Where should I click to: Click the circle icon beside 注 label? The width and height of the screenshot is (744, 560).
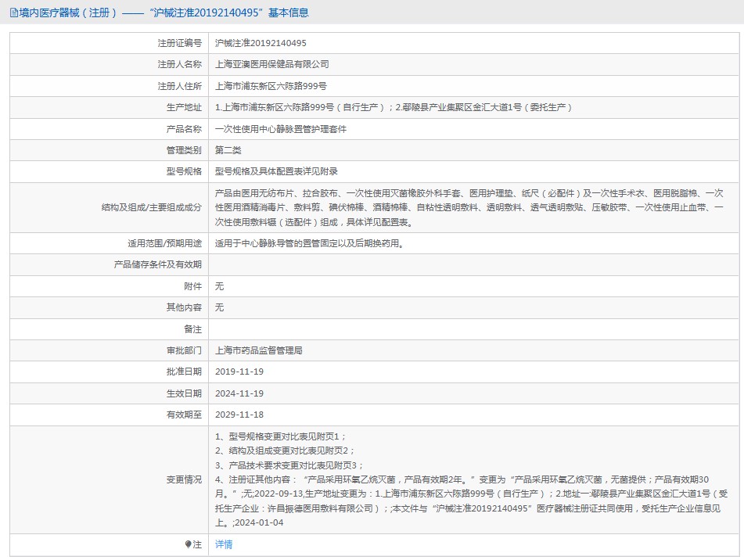189,544
